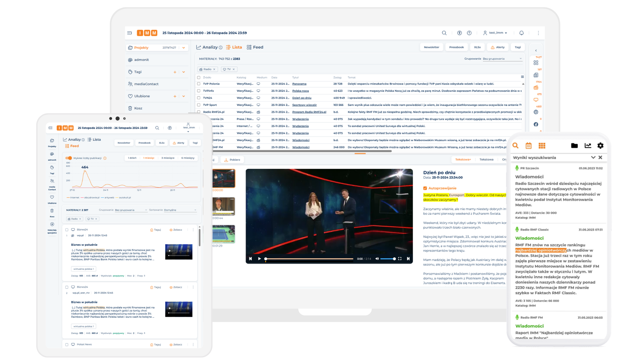Click Pobierz download button
This screenshot has height=362, width=644.
click(232, 160)
